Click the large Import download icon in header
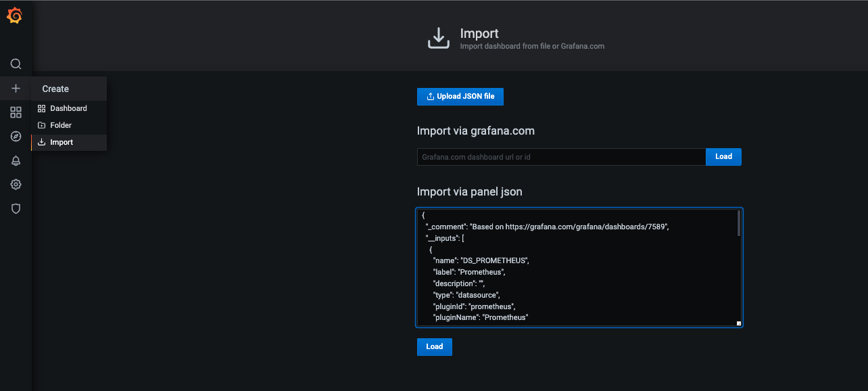The image size is (868, 391). pos(438,38)
